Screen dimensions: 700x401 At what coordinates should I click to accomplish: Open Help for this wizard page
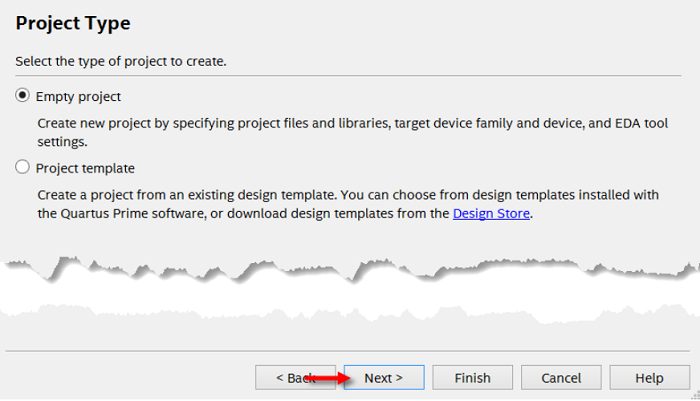click(649, 378)
